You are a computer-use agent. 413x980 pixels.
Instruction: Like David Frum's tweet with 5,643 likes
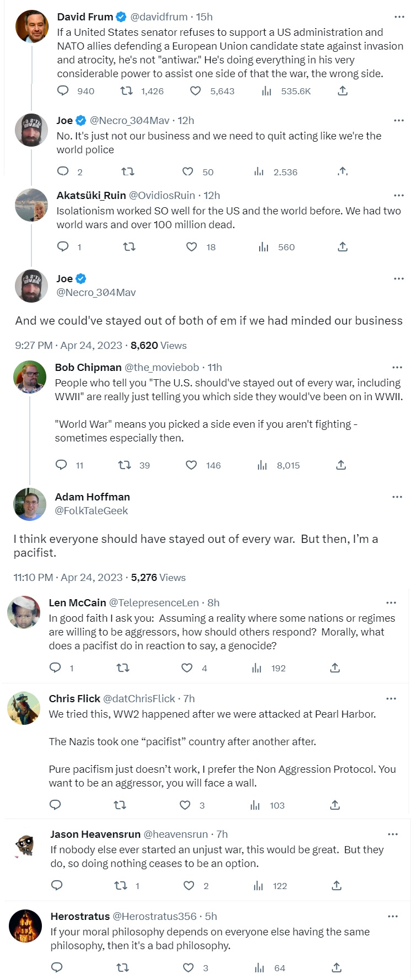pos(196,91)
